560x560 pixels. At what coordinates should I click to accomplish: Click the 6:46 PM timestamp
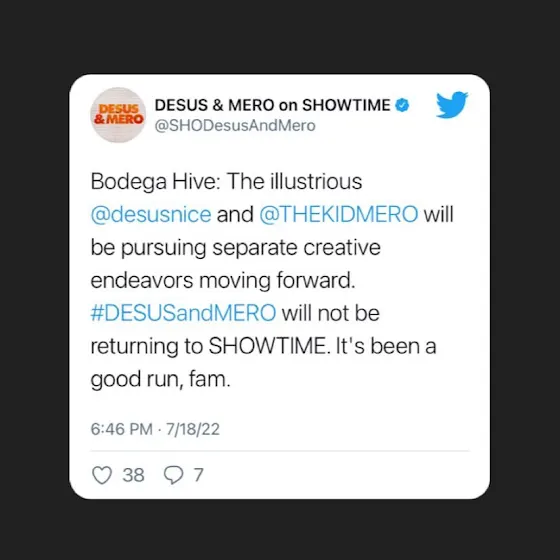(121, 429)
